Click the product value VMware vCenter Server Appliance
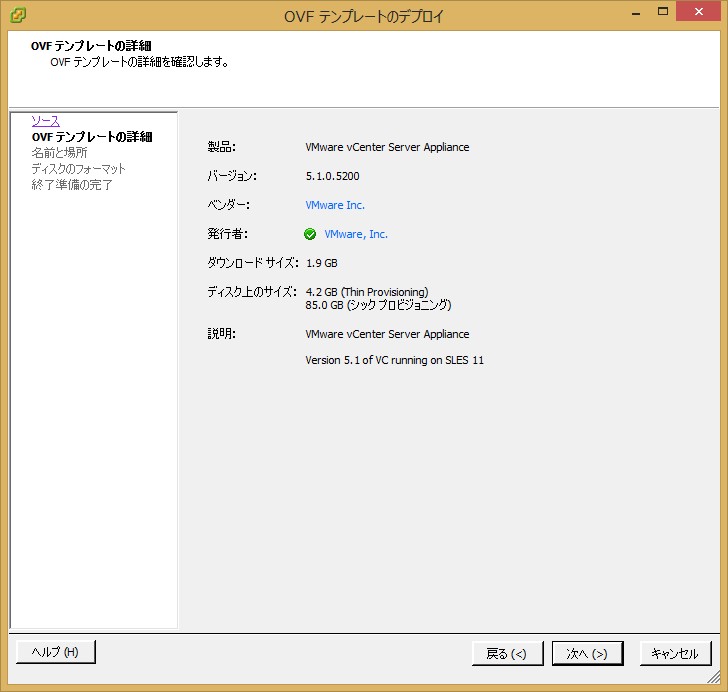 (x=387, y=147)
